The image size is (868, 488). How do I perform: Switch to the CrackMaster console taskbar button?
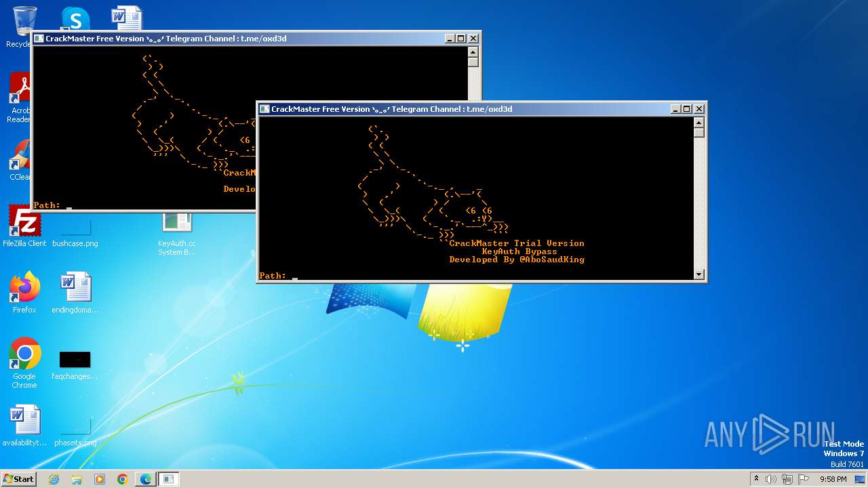pos(169,479)
